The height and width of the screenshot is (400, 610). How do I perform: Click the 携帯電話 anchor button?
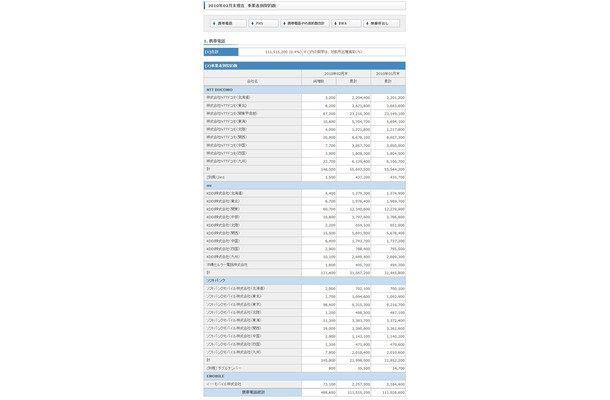tap(228, 23)
